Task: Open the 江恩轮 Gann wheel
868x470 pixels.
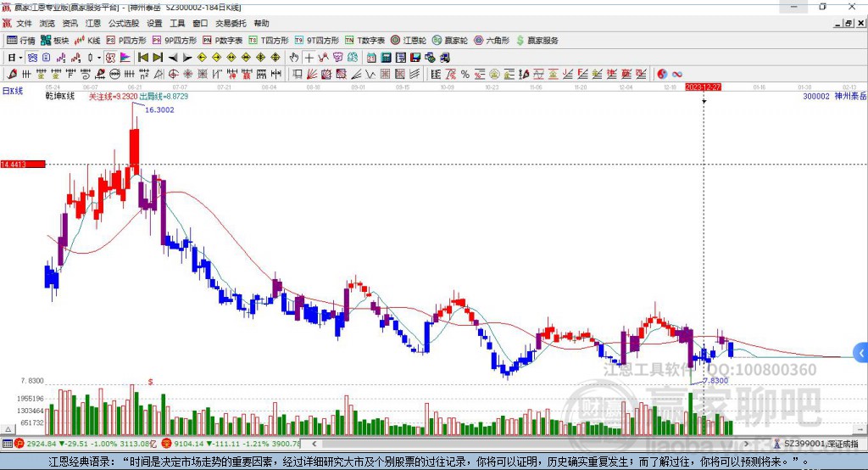Action: pos(409,41)
